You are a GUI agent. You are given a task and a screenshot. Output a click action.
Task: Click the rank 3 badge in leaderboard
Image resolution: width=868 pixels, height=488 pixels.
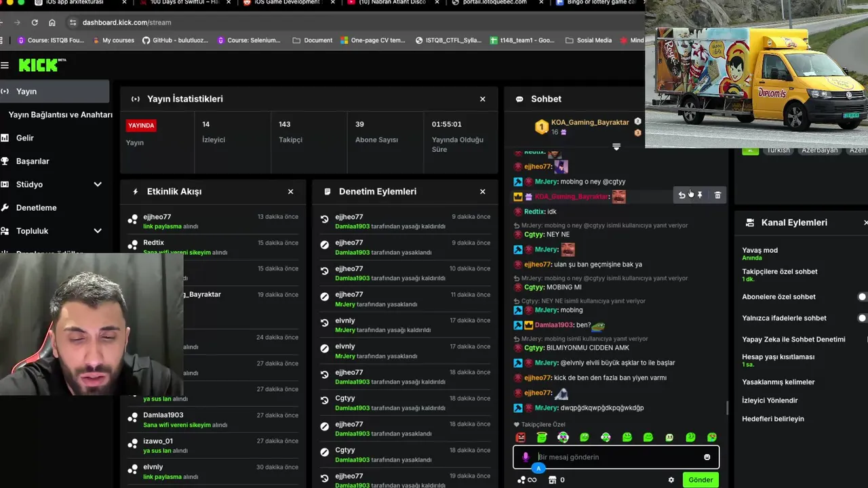click(637, 133)
